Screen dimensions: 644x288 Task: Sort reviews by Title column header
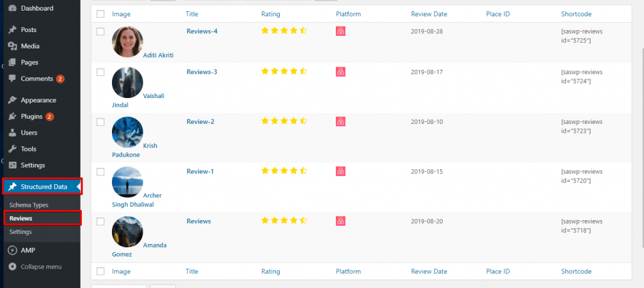(192, 14)
